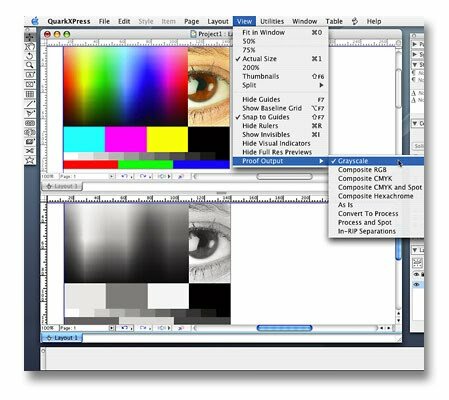
Task: Select the Unlinking tool
Action: [30, 132]
